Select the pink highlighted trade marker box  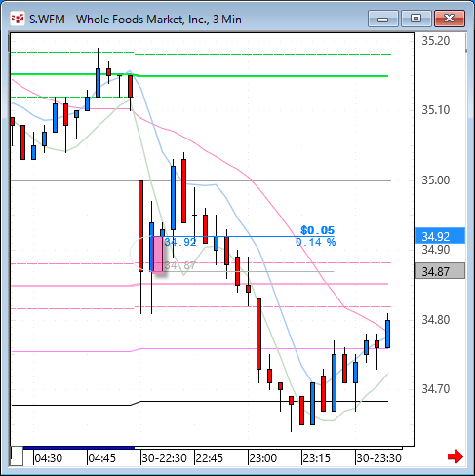click(158, 255)
